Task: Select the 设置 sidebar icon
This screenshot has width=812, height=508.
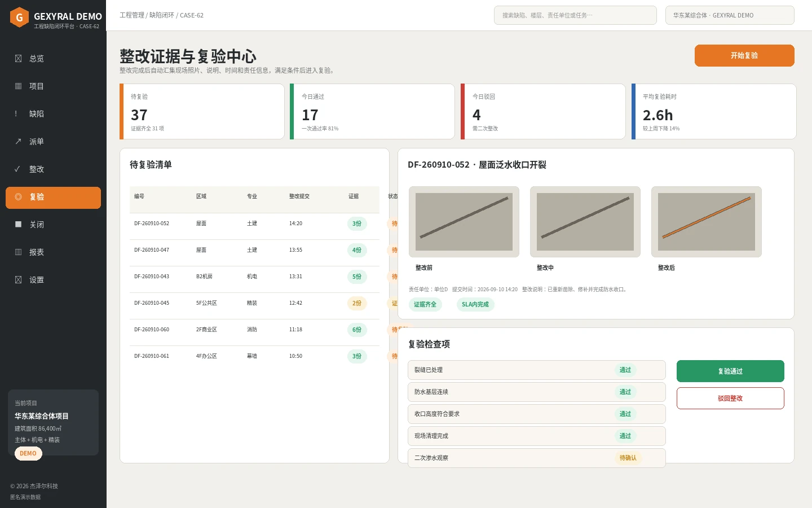Action: coord(18,279)
